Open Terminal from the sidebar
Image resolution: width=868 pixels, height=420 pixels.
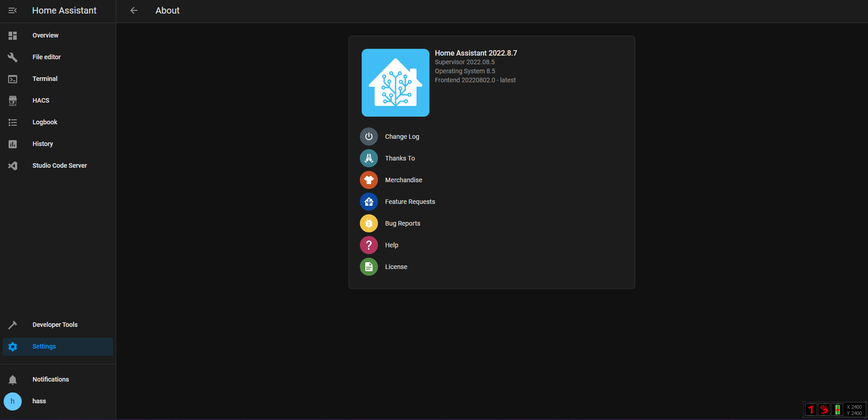click(45, 79)
